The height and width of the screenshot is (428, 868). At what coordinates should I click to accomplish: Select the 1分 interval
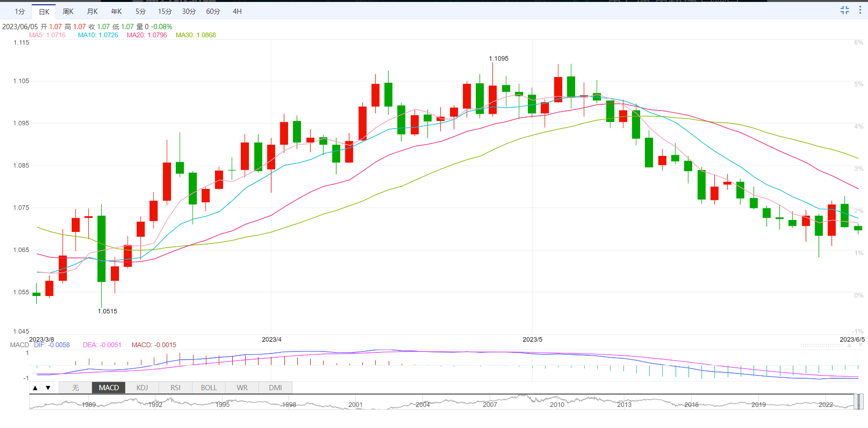click(20, 11)
